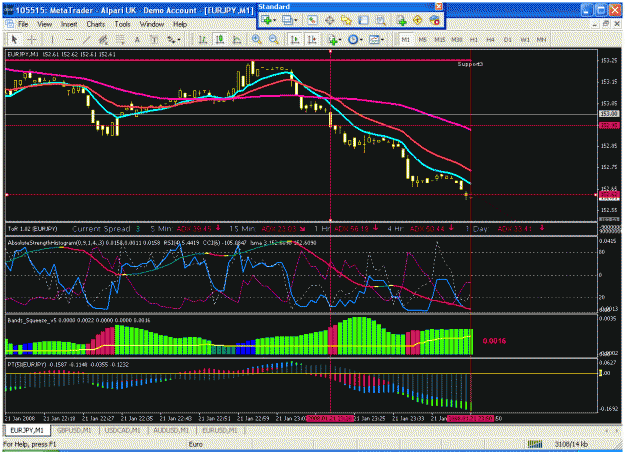Open the arrows symbols dropdown
Image resolution: width=625 pixels, height=452 pixels.
(x=173, y=39)
